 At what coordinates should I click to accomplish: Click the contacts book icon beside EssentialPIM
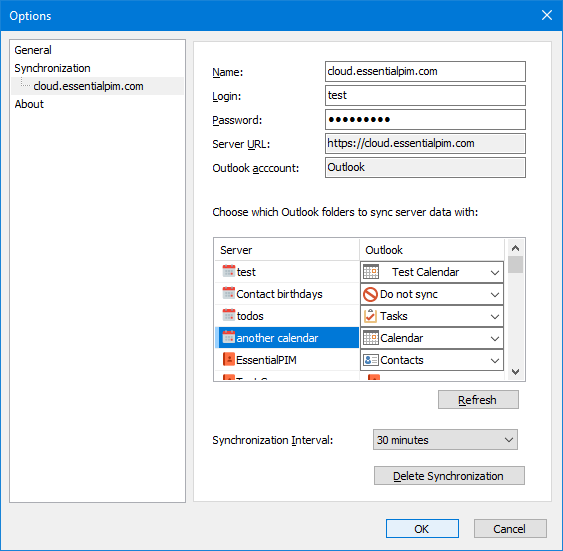coord(229,359)
